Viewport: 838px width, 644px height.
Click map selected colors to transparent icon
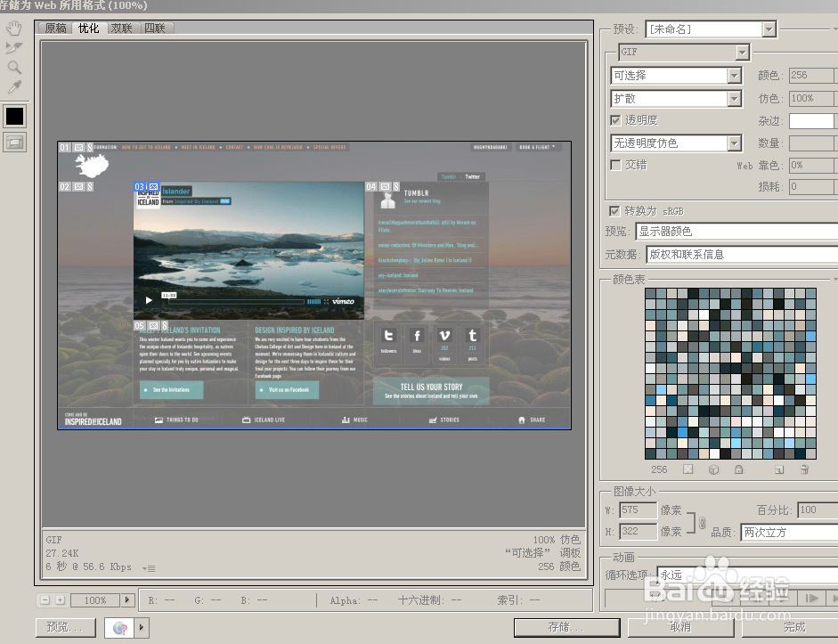[x=687, y=469]
